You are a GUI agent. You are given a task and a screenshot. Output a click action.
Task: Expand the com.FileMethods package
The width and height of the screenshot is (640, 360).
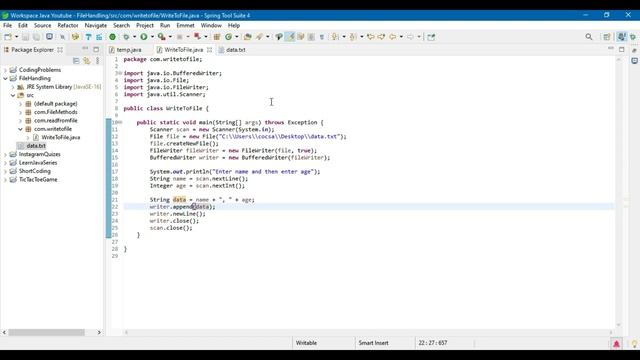(20, 112)
